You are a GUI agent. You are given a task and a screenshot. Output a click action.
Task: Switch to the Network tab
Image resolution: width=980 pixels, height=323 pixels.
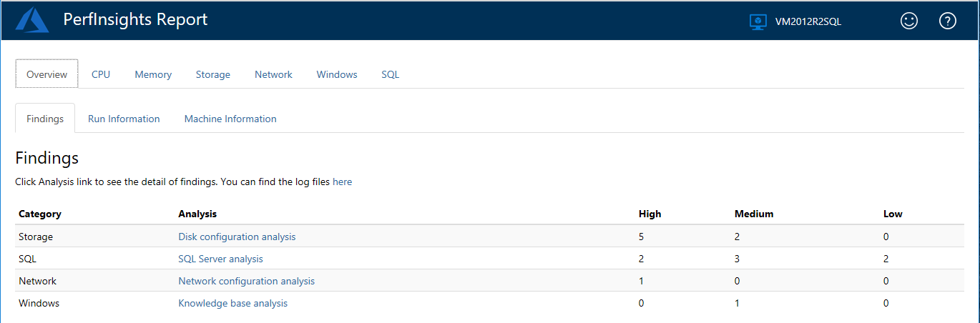[273, 74]
